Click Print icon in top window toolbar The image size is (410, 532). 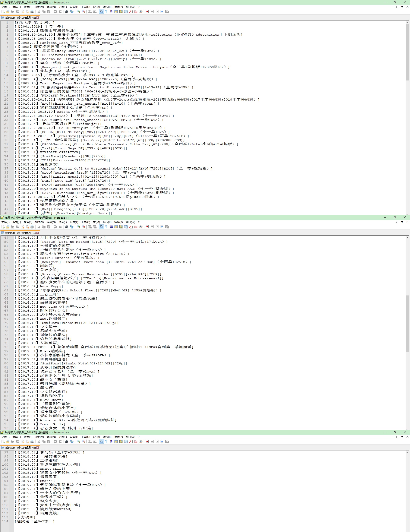pyautogui.click(x=32, y=12)
